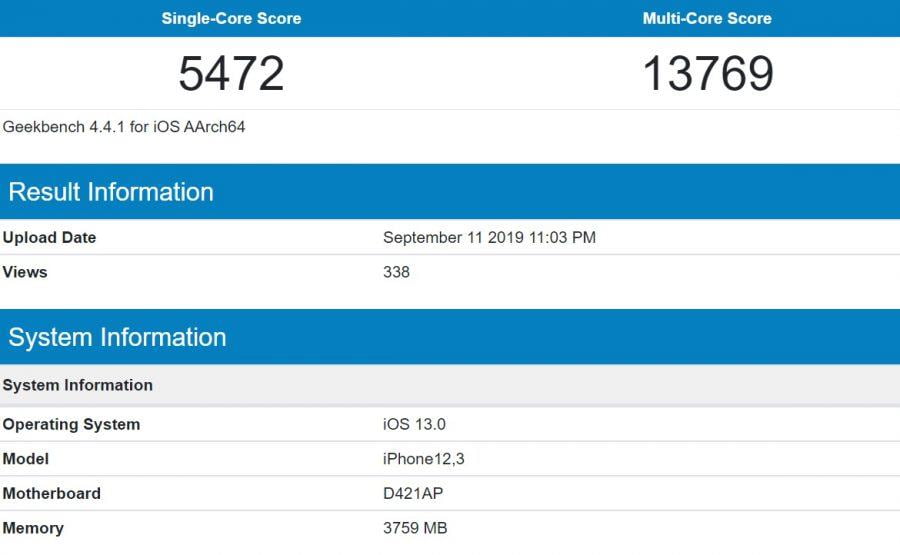Click the Multi-Core Score header
This screenshot has height=555, width=900.
click(707, 18)
